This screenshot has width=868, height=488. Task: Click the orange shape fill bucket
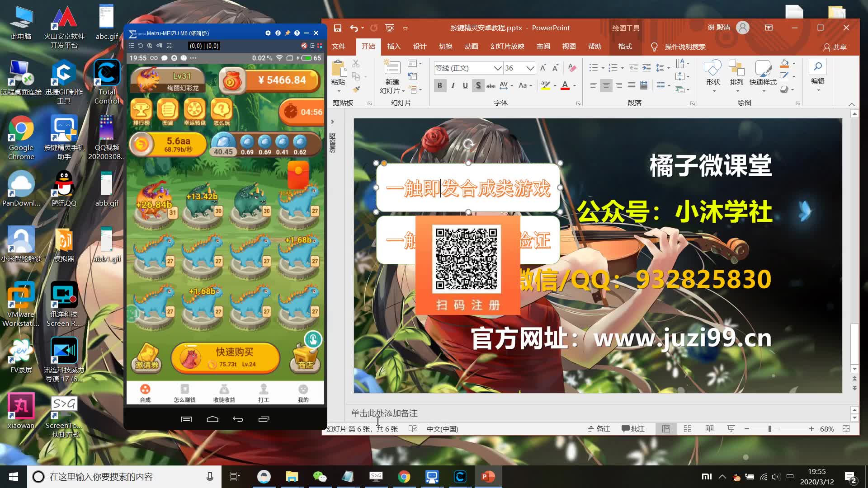785,63
